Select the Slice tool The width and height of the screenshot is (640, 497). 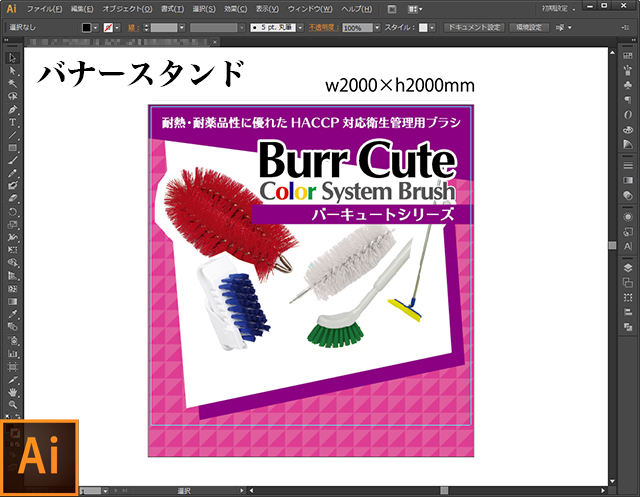[x=12, y=379]
